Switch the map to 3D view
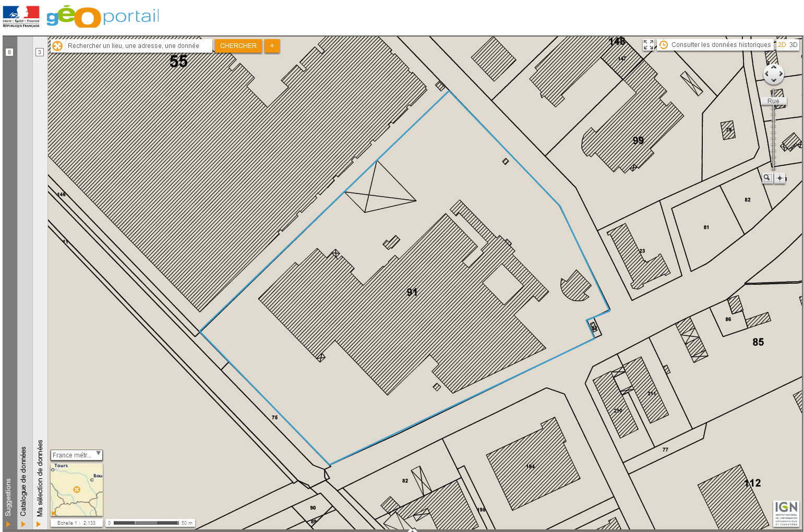 [x=793, y=45]
